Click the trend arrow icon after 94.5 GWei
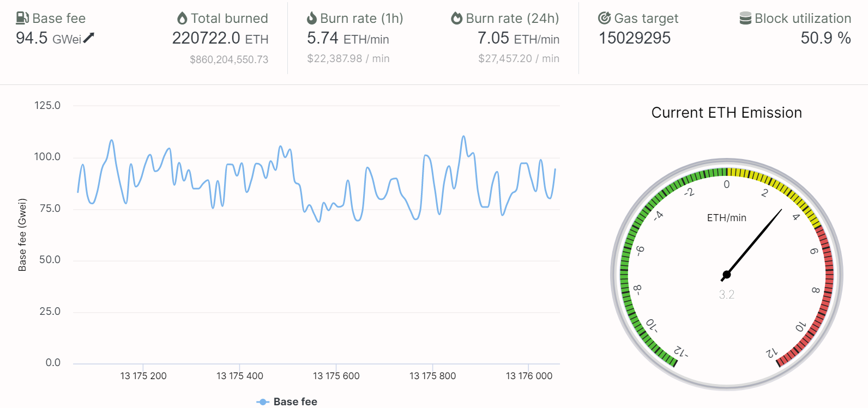 point(89,38)
